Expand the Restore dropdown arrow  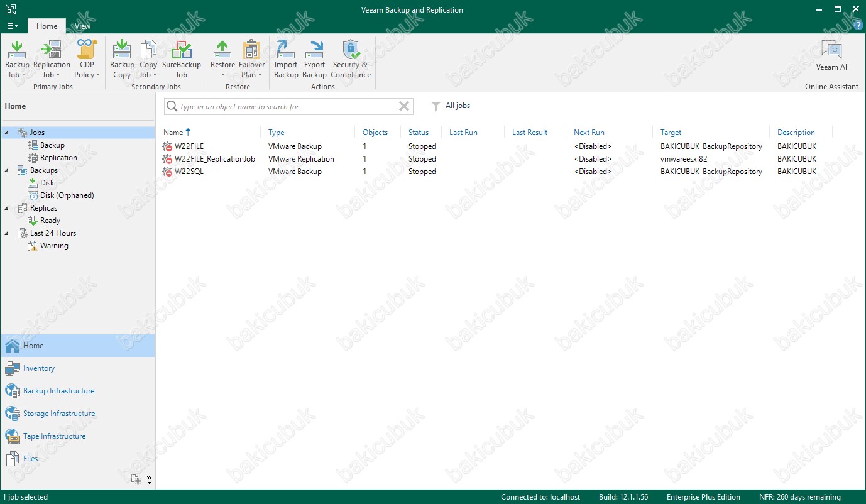coord(222,75)
